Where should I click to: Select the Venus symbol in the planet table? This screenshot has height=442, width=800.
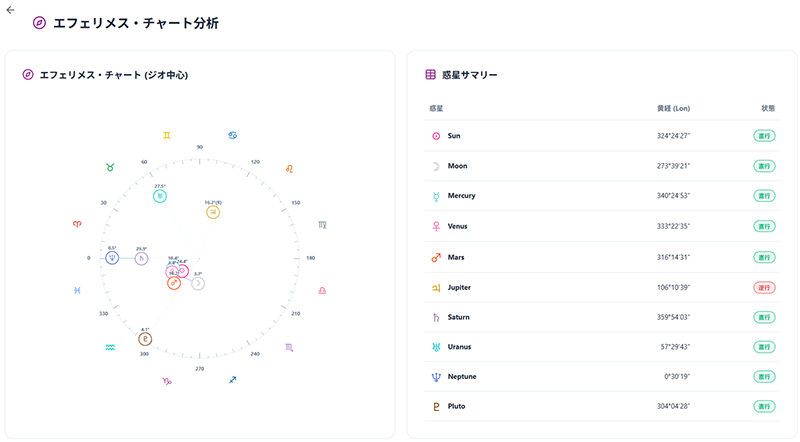pos(435,226)
